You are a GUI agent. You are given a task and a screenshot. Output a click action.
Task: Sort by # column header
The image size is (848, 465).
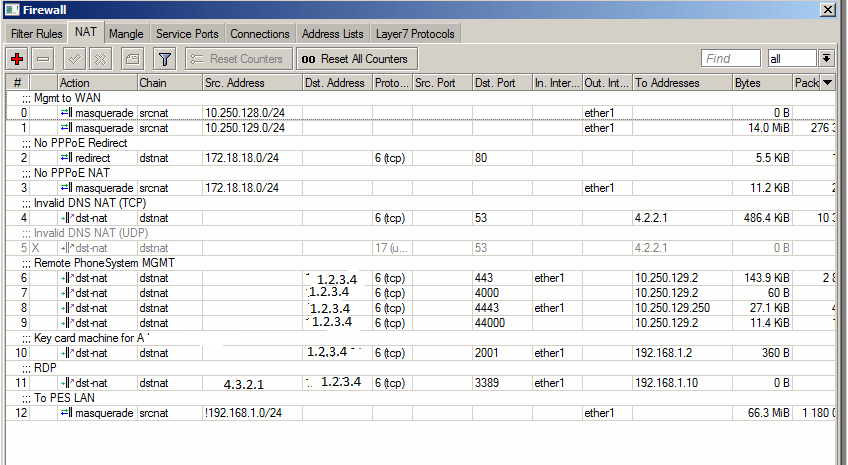(18, 83)
